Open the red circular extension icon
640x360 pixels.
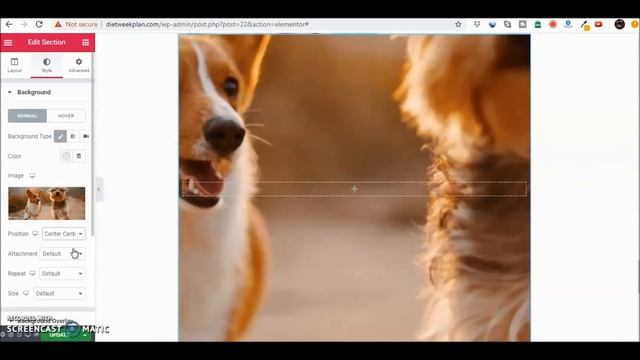click(x=553, y=24)
